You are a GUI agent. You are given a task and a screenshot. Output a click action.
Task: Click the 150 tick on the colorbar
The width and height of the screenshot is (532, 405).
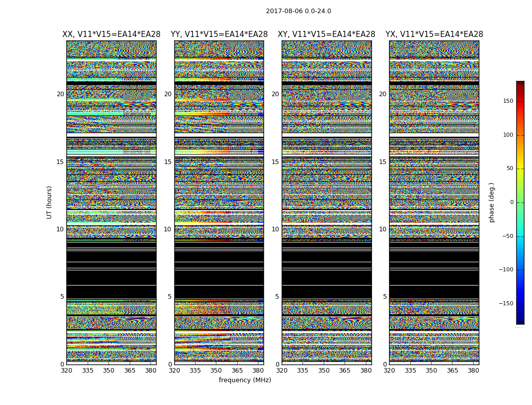click(x=508, y=101)
